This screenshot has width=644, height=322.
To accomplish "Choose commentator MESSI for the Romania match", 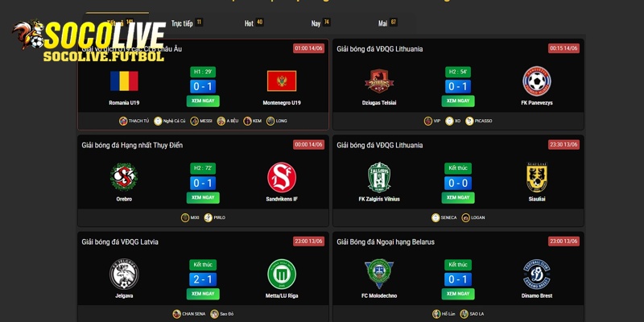I will (x=201, y=121).
